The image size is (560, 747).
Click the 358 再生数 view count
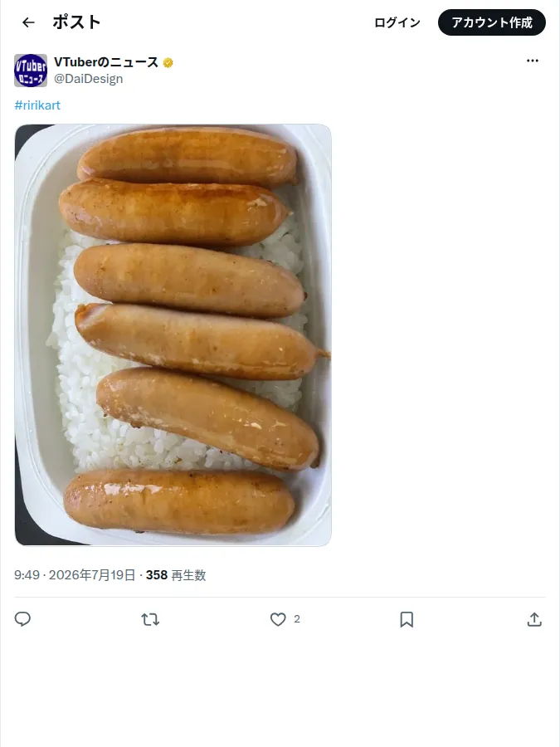tap(176, 575)
